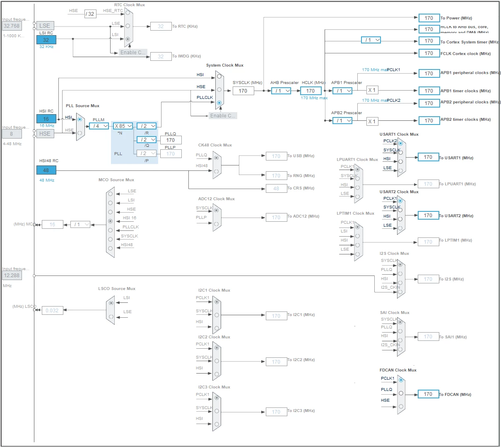
Task: Open Cortex System timer divider dropdown
Action: tap(371, 40)
